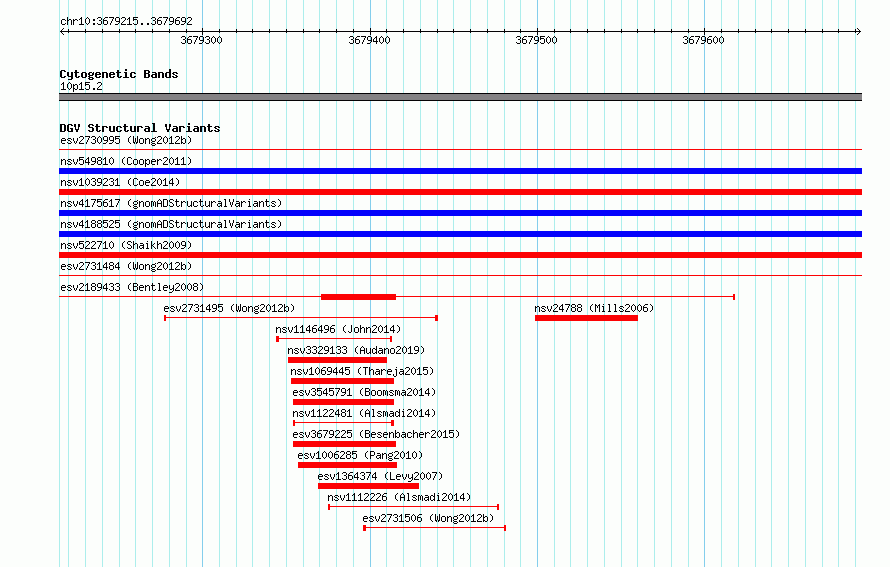Click ruler position 3679500
890x567 pixels.
click(536, 40)
